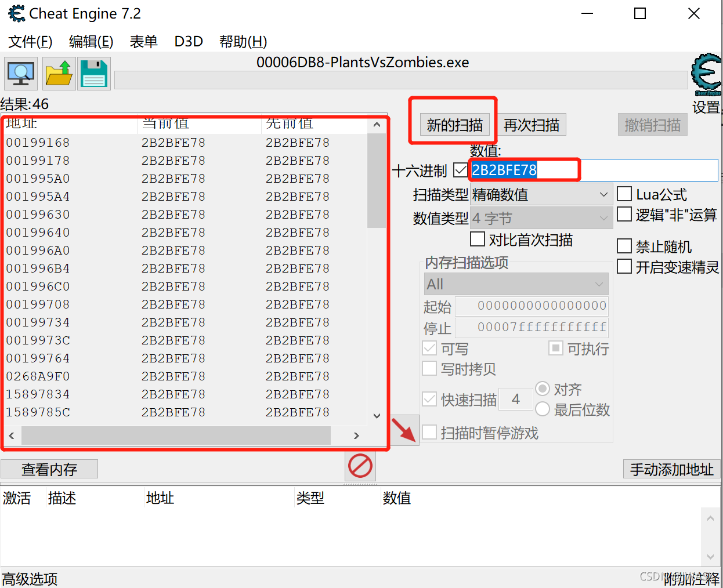This screenshot has width=723, height=588.
Task: Expand the 扫描类型 精确数值 dropdown
Action: pyautogui.click(x=541, y=194)
